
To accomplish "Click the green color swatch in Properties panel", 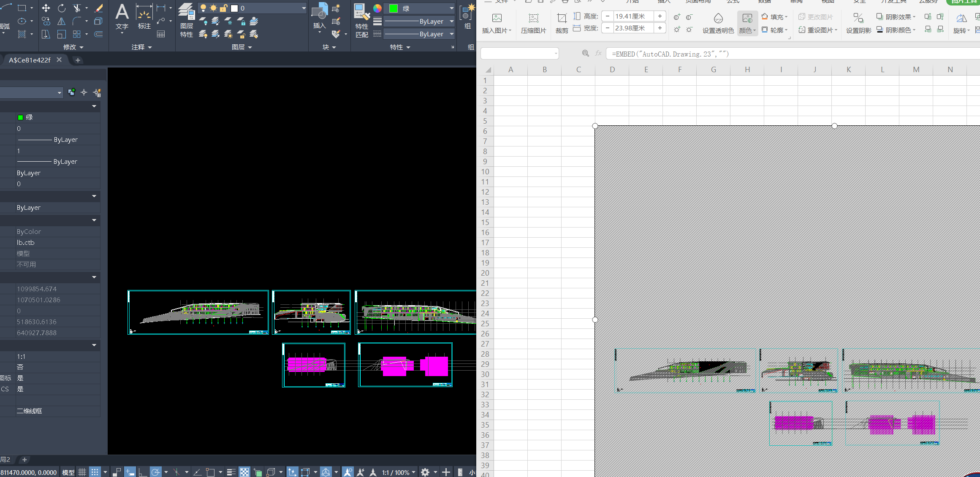I will 20,117.
